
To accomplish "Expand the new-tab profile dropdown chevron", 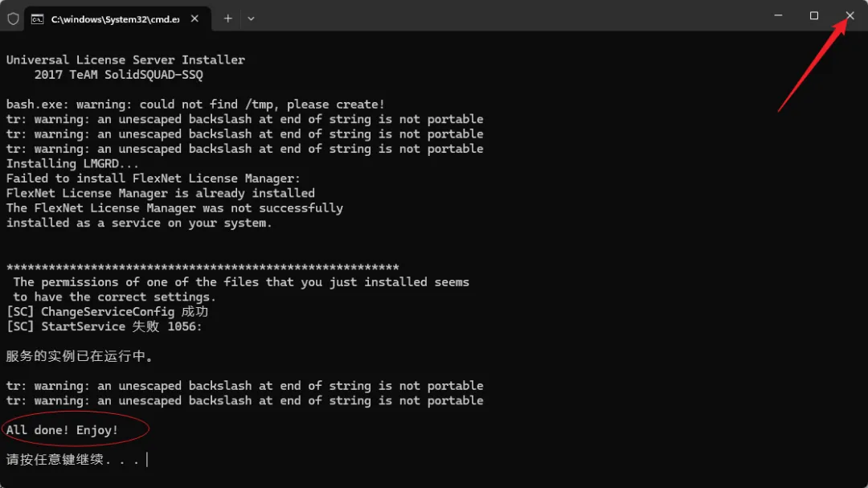I will [x=251, y=18].
